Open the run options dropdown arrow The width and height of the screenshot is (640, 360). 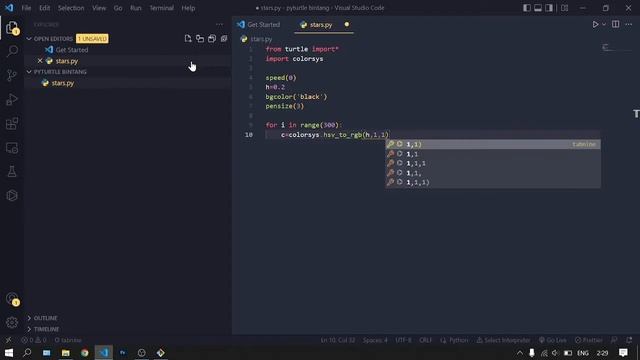pyautogui.click(x=604, y=24)
